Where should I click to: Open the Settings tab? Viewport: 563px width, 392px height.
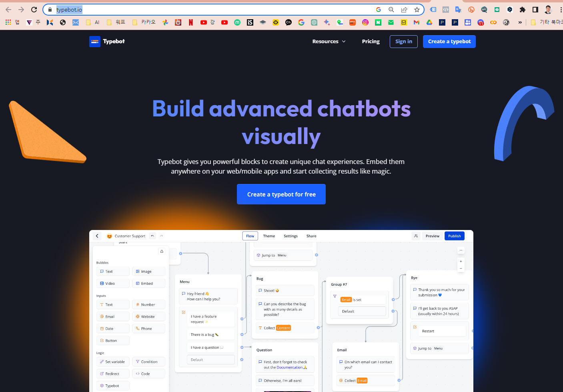pos(291,236)
